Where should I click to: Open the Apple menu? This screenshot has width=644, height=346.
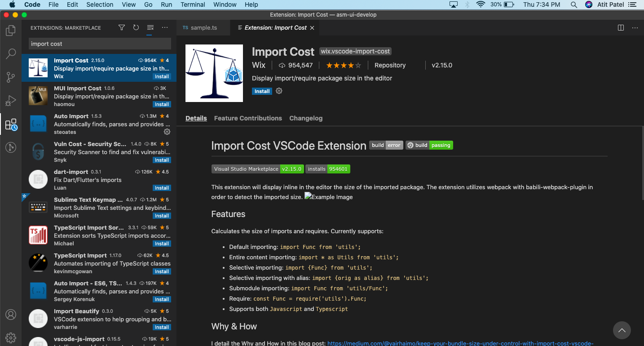coord(12,4)
